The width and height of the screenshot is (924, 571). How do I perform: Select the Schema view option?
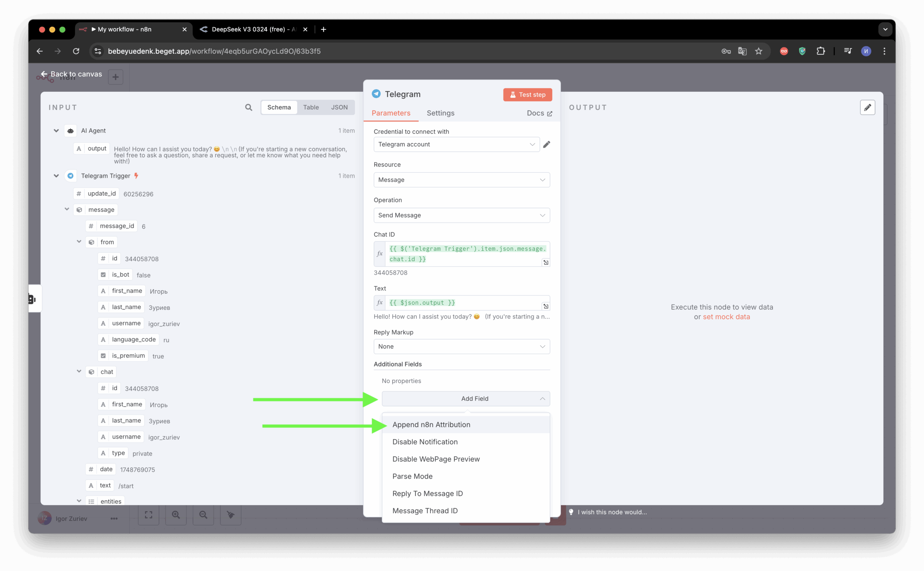[x=279, y=107]
